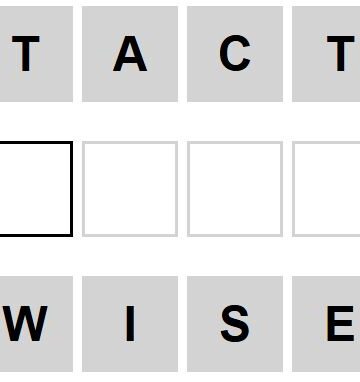The image size is (360, 382).
Task: Select the letter S tile
Action: click(x=235, y=324)
